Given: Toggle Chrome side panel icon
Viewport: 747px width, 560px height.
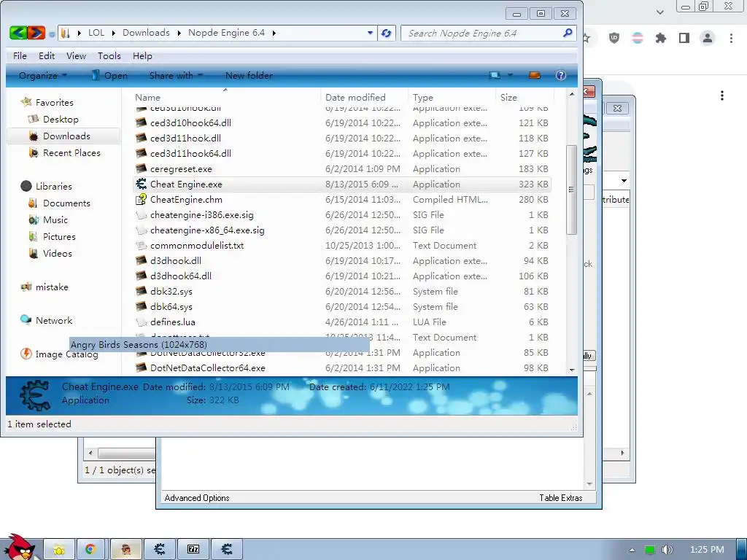Looking at the screenshot, I should point(684,38).
